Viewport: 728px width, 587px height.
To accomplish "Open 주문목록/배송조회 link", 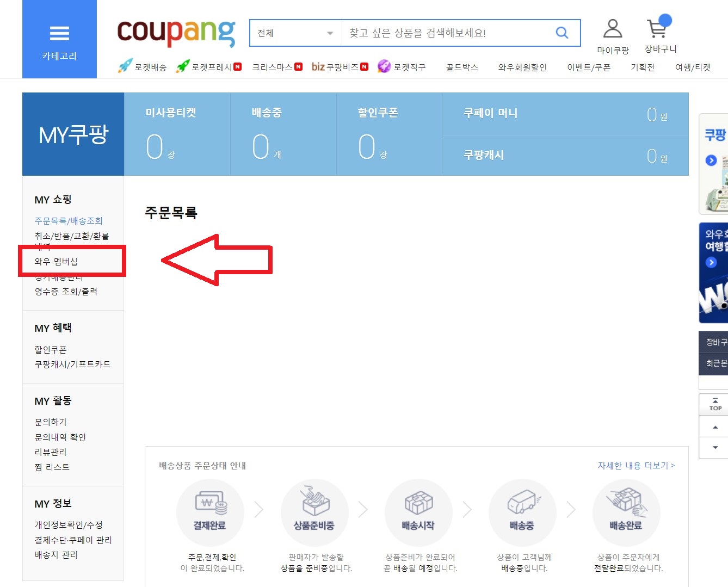I will pyautogui.click(x=69, y=220).
